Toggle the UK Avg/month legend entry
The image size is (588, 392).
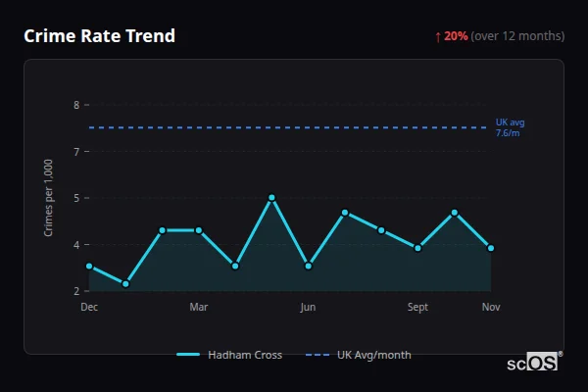pyautogui.click(x=358, y=355)
